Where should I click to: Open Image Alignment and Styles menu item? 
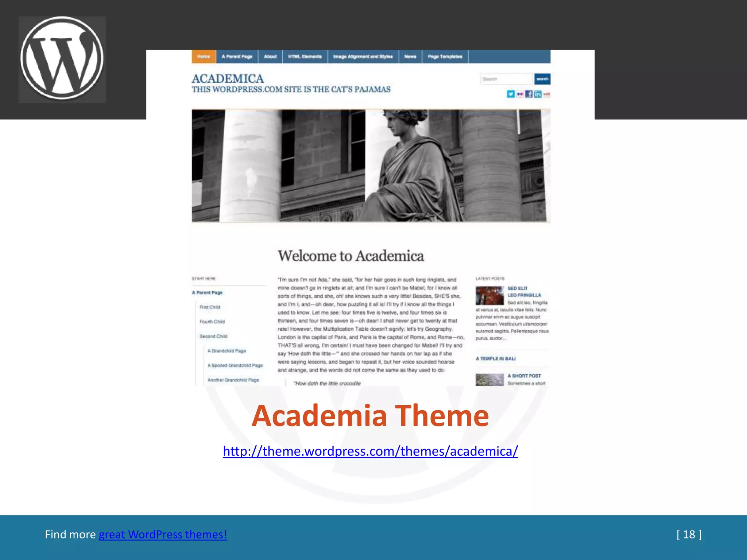pyautogui.click(x=363, y=57)
